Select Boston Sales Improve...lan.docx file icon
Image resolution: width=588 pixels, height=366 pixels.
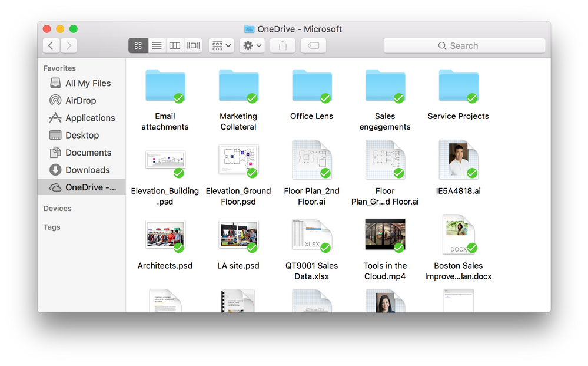(x=459, y=234)
